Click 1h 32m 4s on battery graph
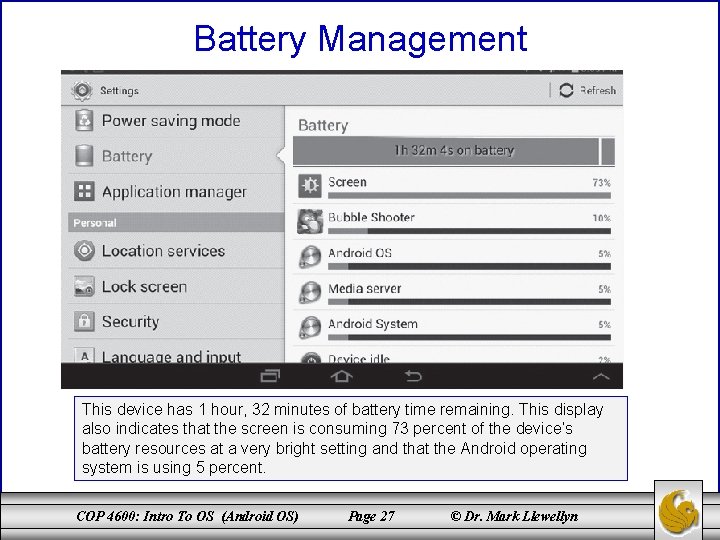 (x=454, y=151)
